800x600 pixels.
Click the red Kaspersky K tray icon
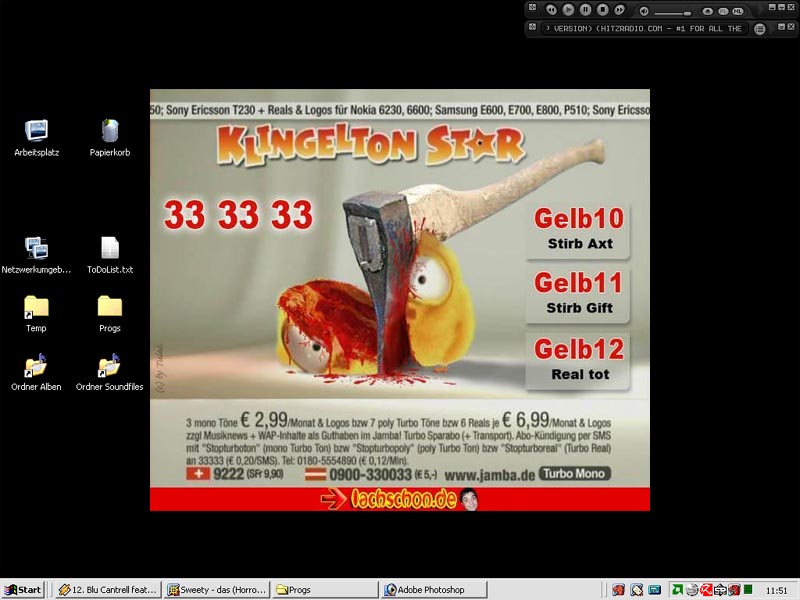[706, 590]
